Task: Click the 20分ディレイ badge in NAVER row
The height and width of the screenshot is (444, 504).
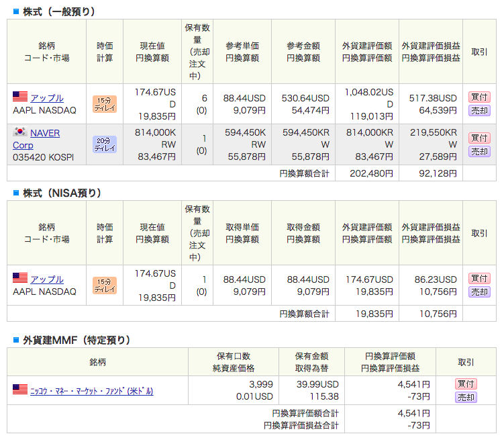Action: pos(105,144)
